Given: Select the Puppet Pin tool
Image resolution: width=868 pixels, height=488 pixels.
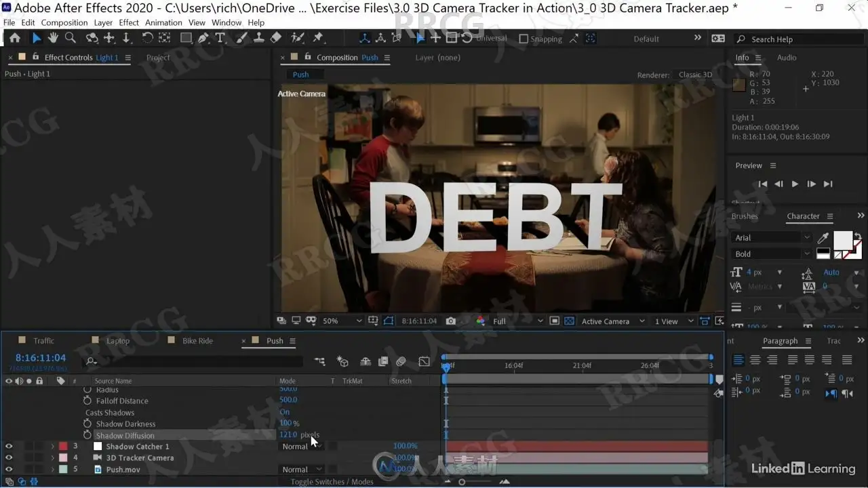Looking at the screenshot, I should pyautogui.click(x=317, y=39).
